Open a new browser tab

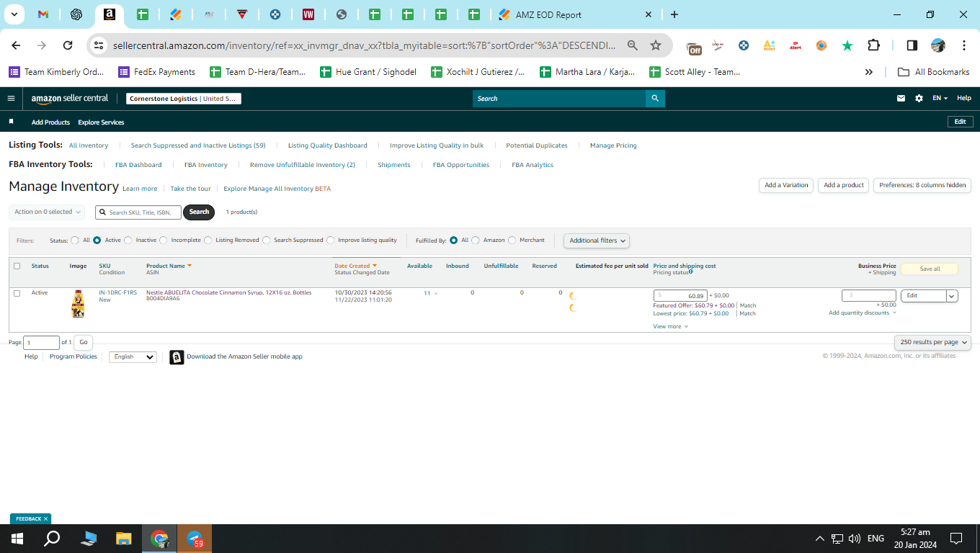pyautogui.click(x=674, y=14)
